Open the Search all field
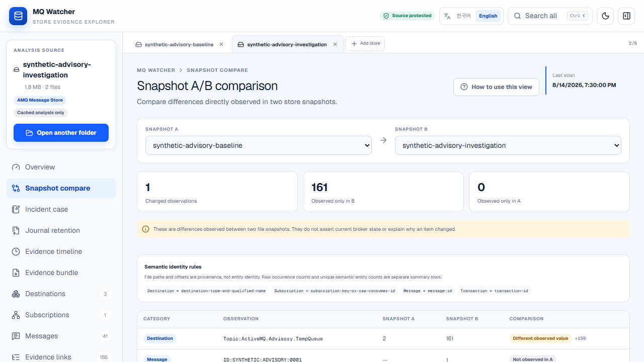 (x=550, y=16)
